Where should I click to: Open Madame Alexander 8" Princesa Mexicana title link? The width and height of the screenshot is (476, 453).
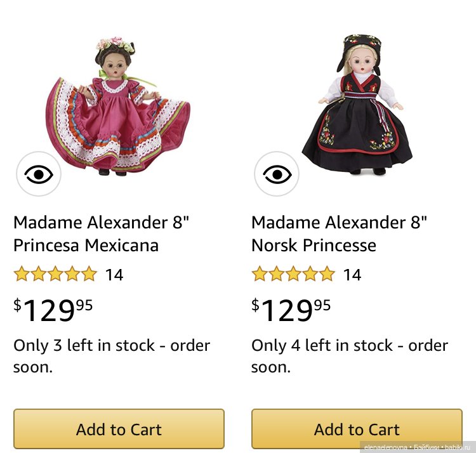coord(102,233)
